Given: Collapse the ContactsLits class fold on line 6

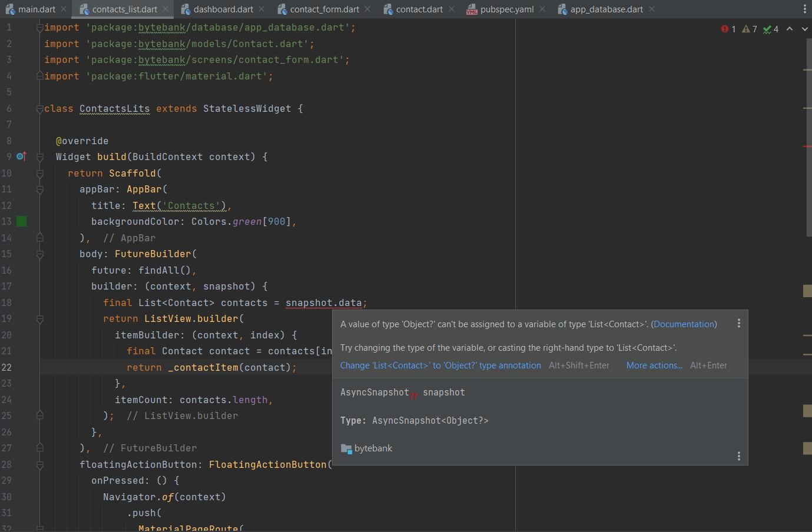Looking at the screenshot, I should point(39,108).
